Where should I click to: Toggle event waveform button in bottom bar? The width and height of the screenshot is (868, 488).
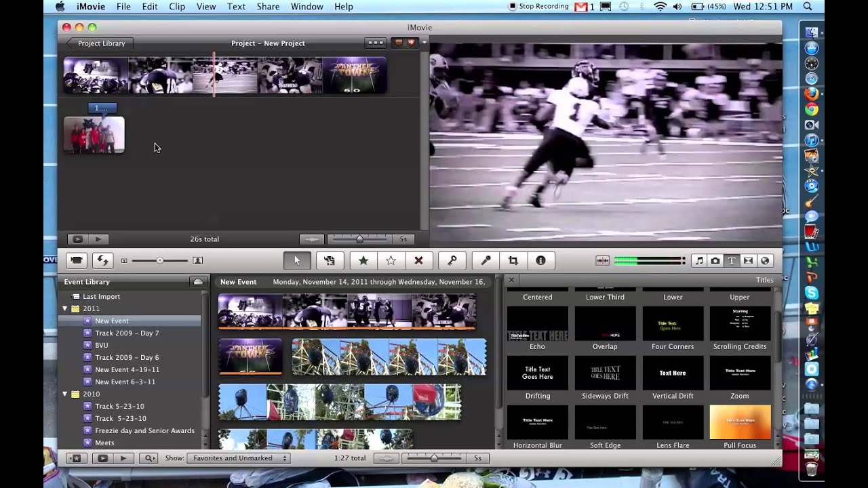tap(387, 458)
